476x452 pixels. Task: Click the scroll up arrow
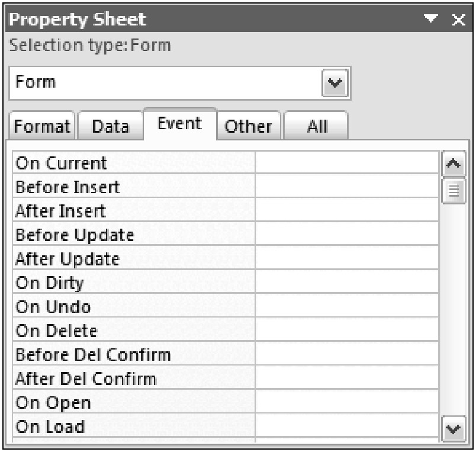[x=454, y=163]
